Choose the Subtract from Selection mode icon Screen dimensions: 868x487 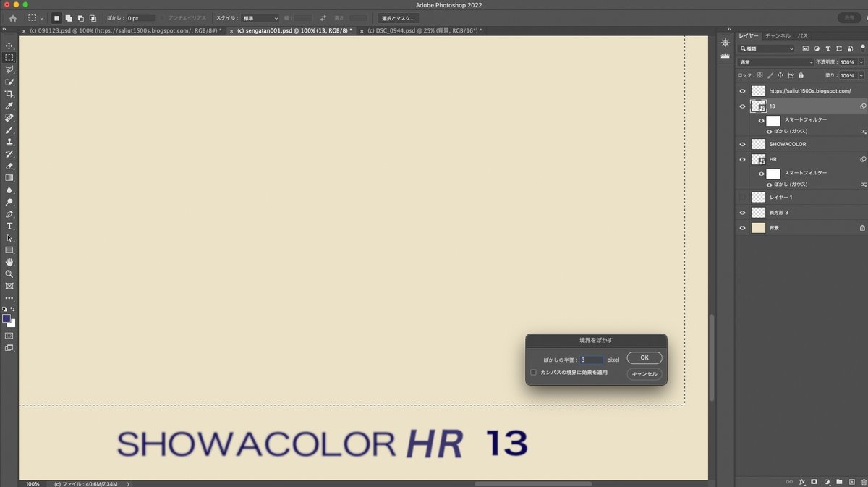pyautogui.click(x=80, y=17)
